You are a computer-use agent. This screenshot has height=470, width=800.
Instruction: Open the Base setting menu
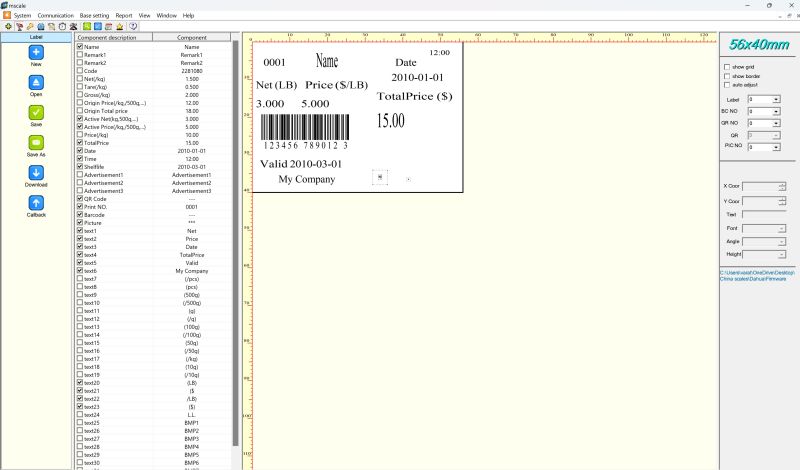[x=95, y=16]
